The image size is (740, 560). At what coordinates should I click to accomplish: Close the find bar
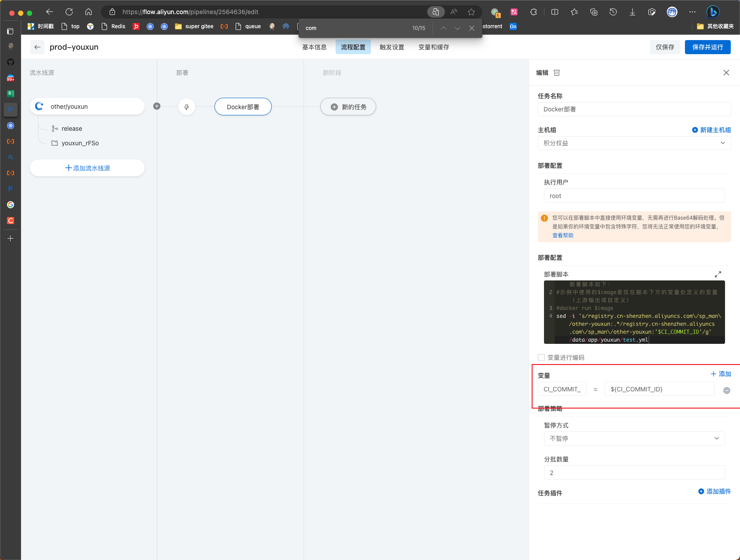[x=472, y=28]
